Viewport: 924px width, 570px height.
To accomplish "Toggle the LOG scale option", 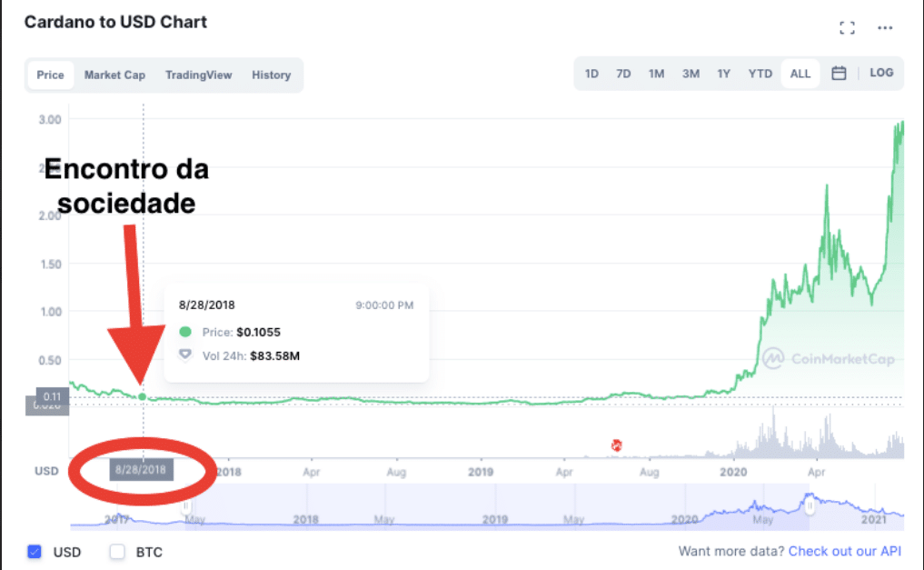I will pyautogui.click(x=881, y=73).
